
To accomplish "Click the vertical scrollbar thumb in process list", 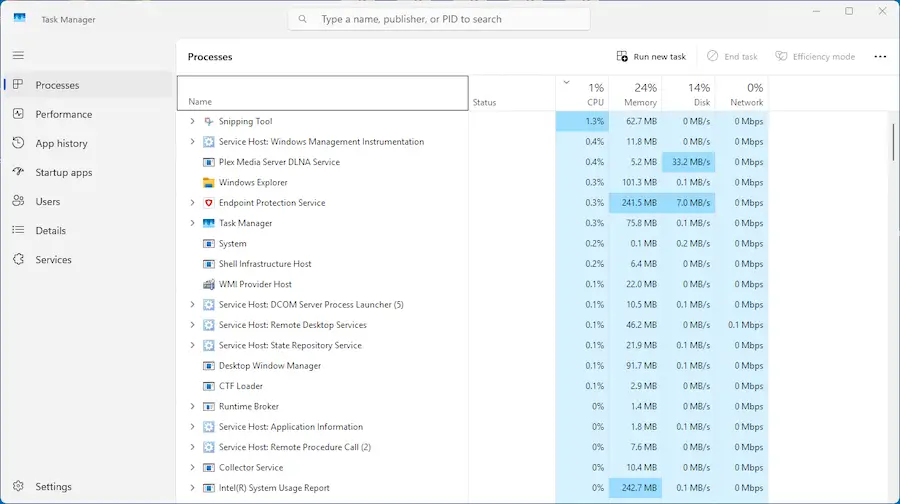I will tap(893, 142).
